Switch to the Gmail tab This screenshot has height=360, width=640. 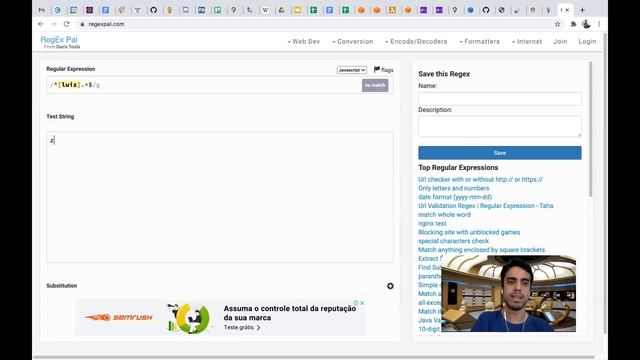tap(42, 10)
